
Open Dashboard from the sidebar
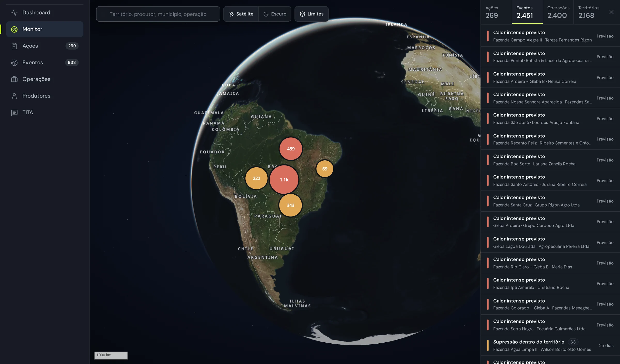pyautogui.click(x=44, y=12)
